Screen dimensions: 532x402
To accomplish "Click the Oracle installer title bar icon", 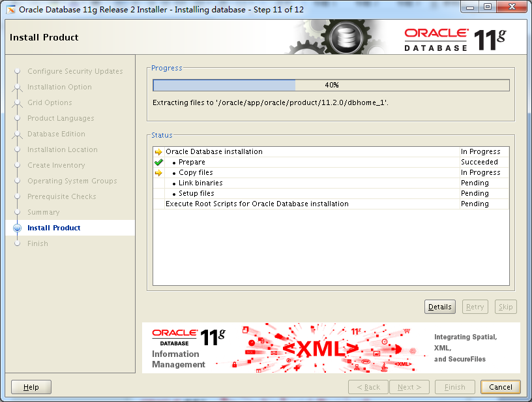I will 11,10.
